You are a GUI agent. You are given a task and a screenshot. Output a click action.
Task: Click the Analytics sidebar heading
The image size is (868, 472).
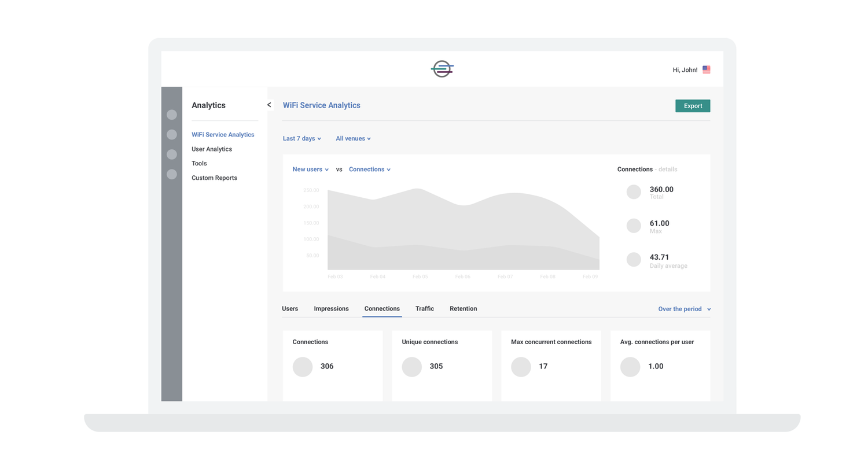(208, 105)
